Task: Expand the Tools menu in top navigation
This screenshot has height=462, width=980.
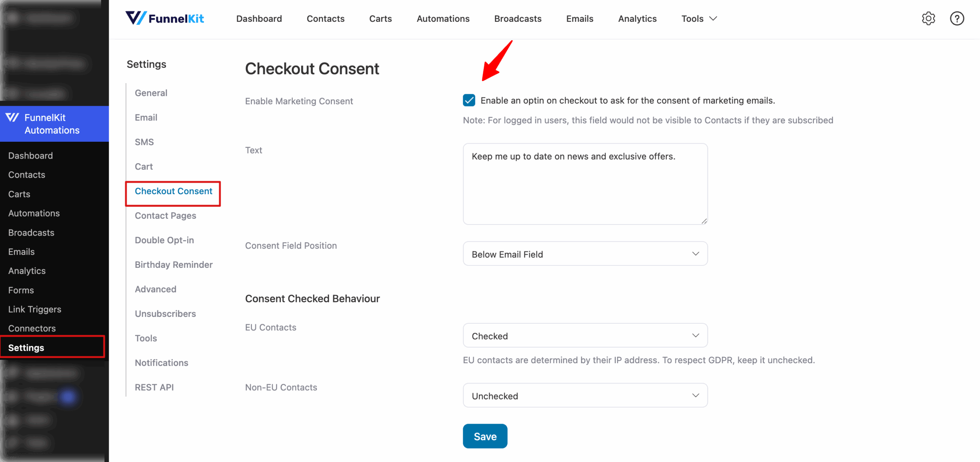Action: point(698,18)
